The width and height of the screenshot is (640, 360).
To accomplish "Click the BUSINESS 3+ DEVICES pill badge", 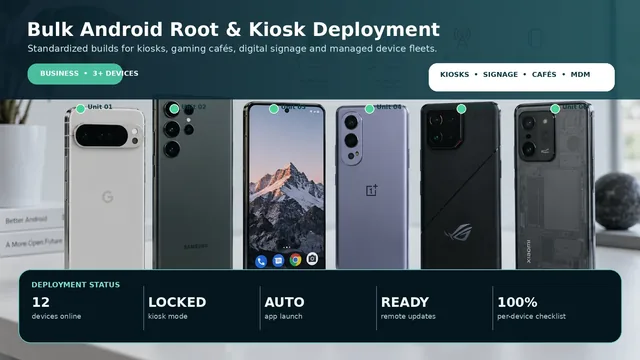I will click(x=75, y=73).
